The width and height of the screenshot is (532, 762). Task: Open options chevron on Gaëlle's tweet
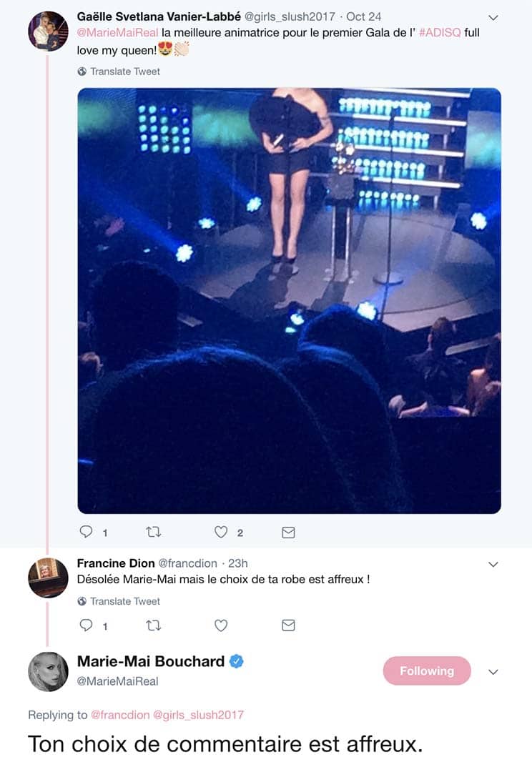493,18
